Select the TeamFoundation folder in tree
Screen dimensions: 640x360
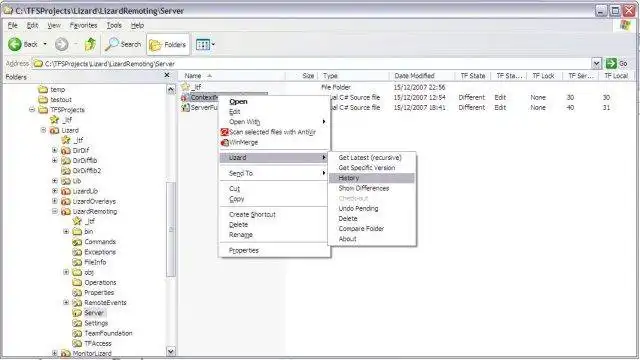pyautogui.click(x=102, y=333)
